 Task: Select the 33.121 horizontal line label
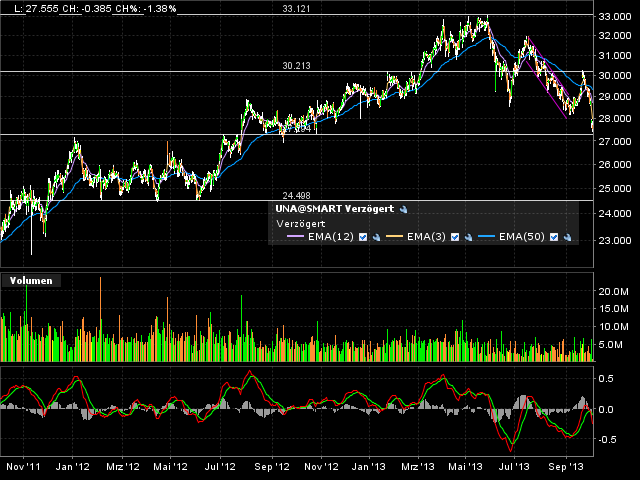coord(296,9)
